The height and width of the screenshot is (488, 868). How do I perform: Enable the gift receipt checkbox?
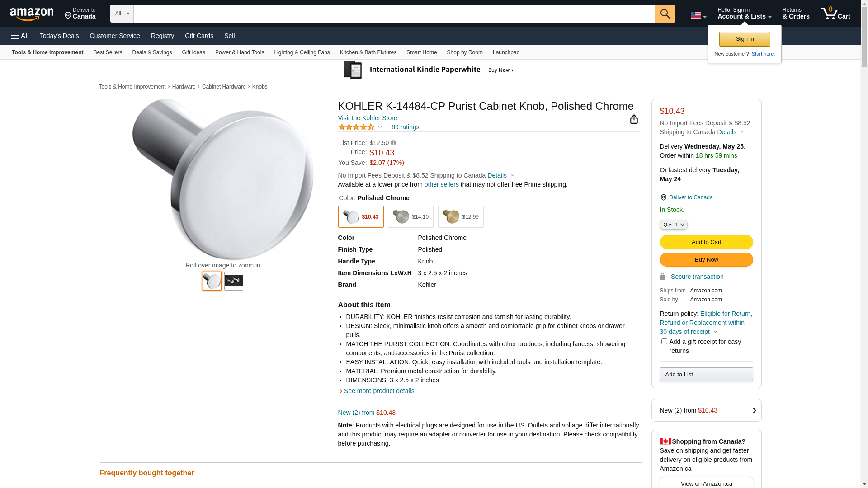(664, 342)
